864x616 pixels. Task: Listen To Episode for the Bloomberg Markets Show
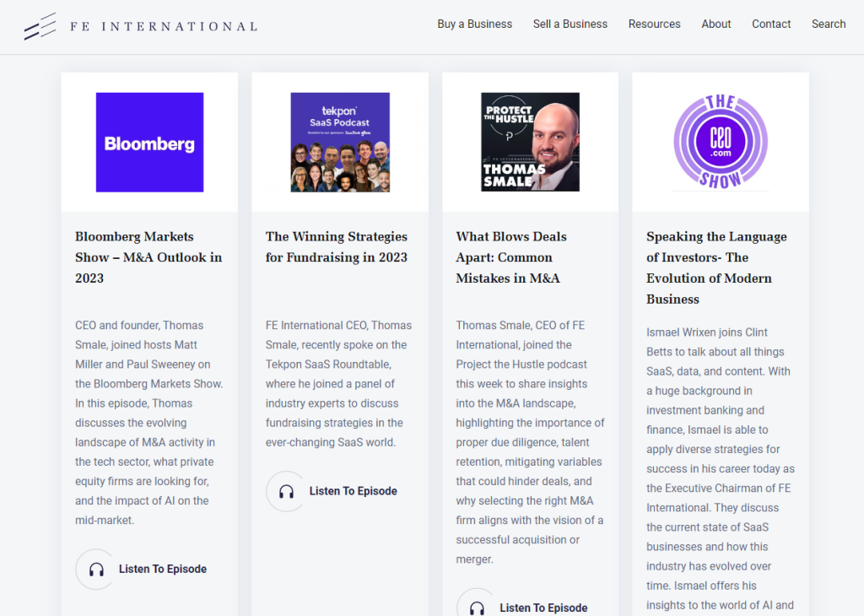[x=163, y=569]
